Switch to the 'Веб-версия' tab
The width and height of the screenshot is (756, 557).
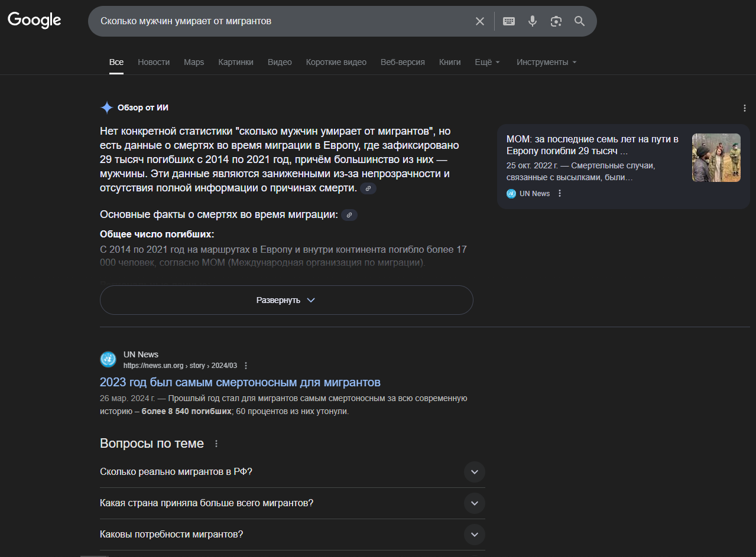(x=403, y=62)
